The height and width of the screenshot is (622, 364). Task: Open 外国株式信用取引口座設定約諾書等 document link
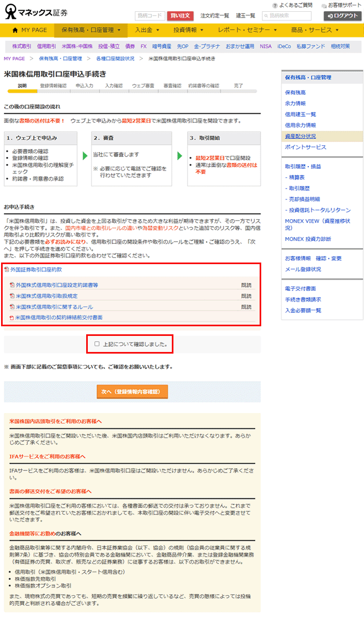[57, 285]
